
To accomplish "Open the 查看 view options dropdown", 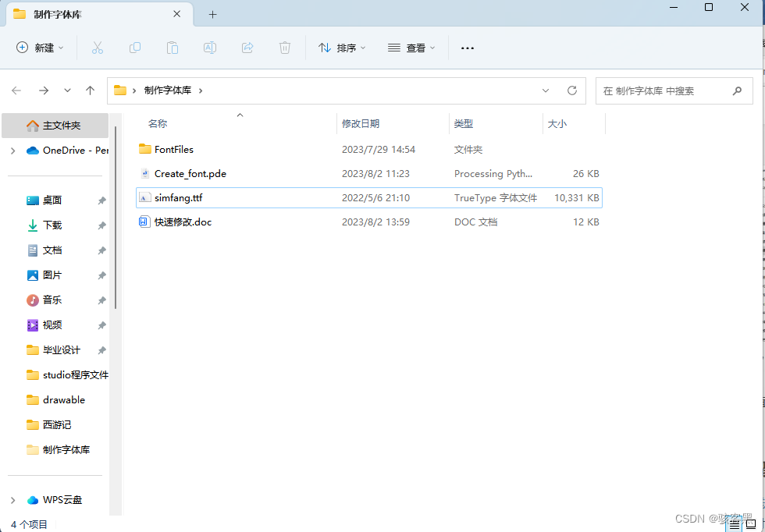I will coord(411,48).
